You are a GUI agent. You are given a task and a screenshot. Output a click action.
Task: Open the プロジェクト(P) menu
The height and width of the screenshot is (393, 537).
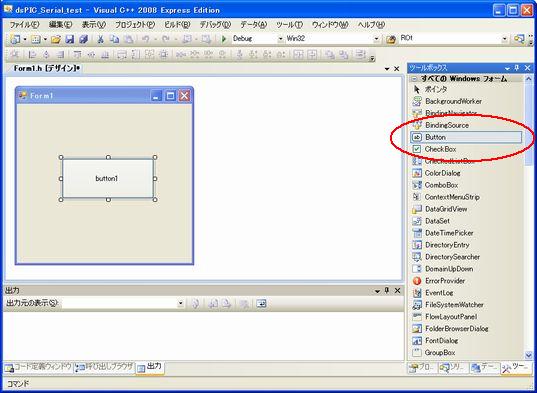(x=135, y=25)
